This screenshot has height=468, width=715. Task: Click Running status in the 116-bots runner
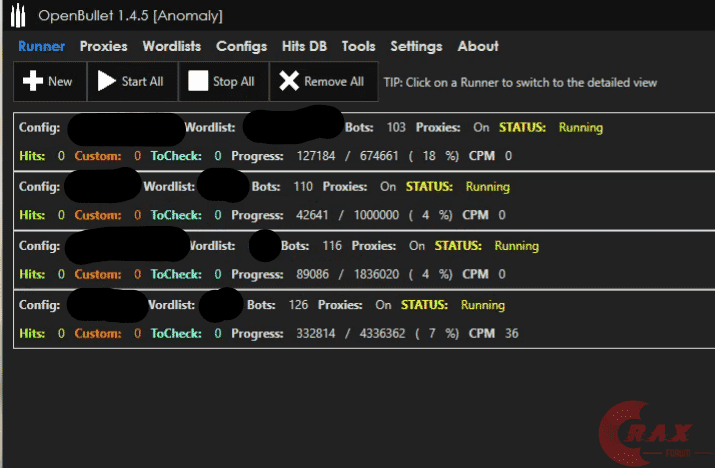pyautogui.click(x=516, y=246)
